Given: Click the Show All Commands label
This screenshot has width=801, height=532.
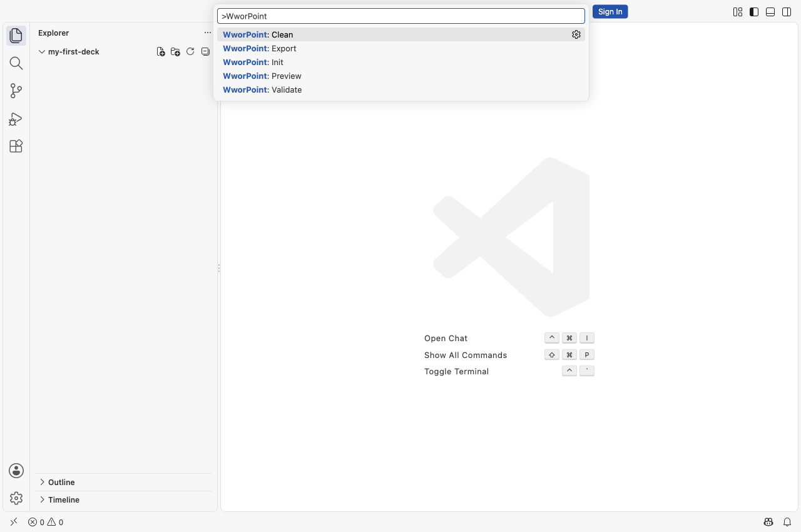Looking at the screenshot, I should pos(466,355).
